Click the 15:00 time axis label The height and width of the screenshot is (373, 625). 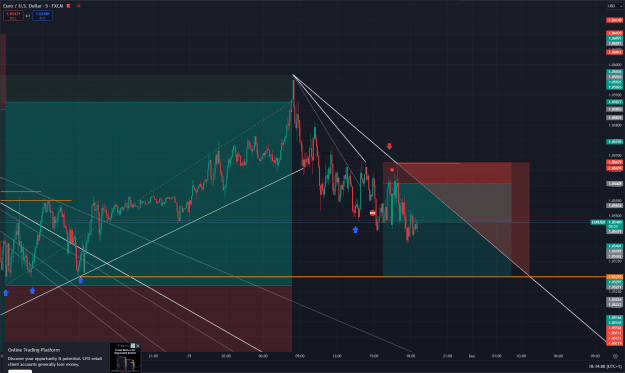373,356
